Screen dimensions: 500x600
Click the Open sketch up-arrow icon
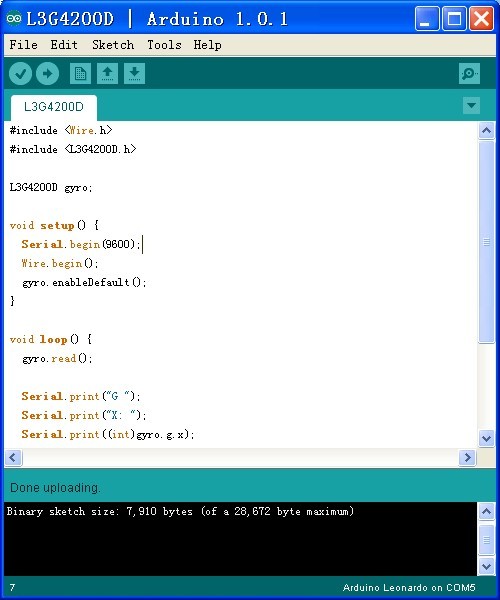[x=107, y=73]
